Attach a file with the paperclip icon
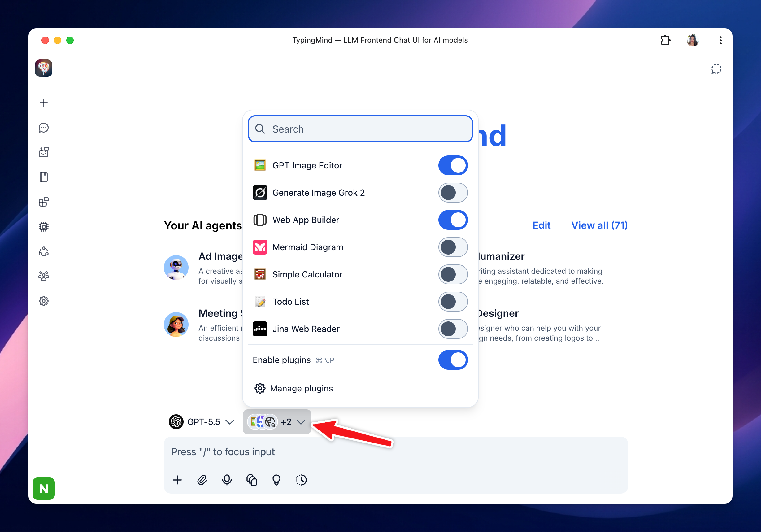This screenshot has width=761, height=532. pos(202,480)
